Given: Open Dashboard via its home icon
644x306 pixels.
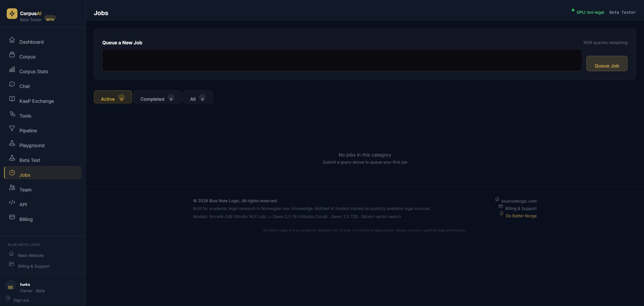Looking at the screenshot, I should click(12, 40).
